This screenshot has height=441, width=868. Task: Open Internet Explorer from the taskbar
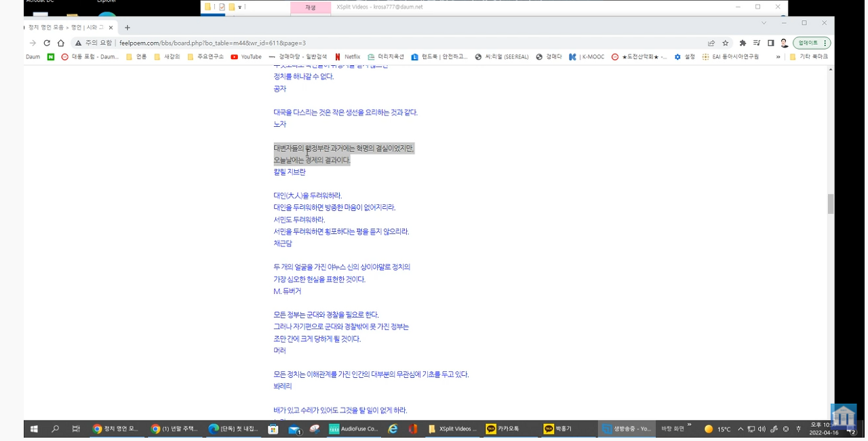(x=393, y=429)
